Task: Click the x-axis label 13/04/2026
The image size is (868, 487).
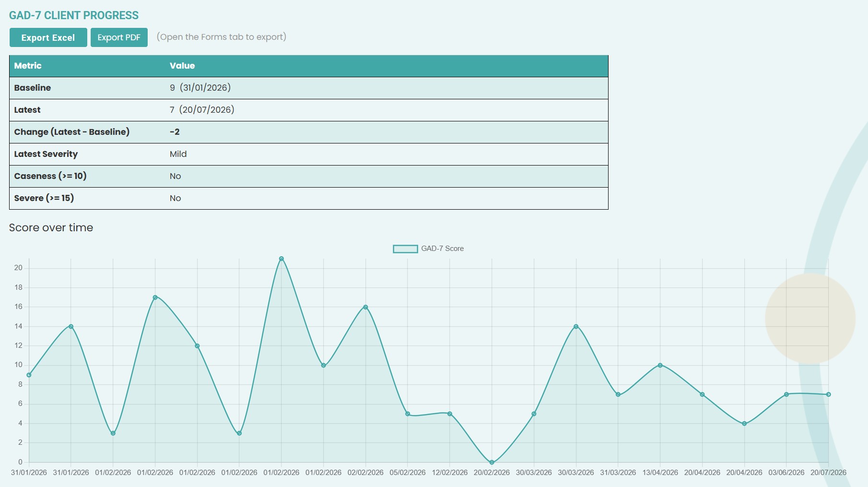Action: 660,473
